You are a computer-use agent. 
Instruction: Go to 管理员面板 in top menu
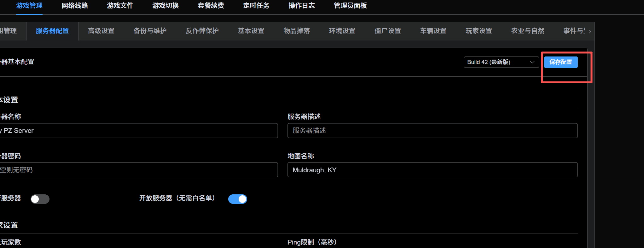click(350, 6)
